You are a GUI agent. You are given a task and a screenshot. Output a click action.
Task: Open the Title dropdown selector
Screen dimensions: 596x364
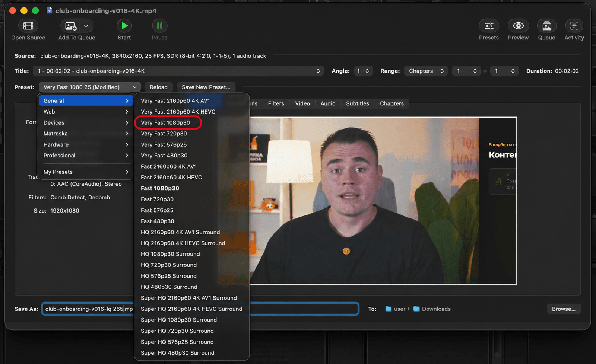[x=178, y=71]
